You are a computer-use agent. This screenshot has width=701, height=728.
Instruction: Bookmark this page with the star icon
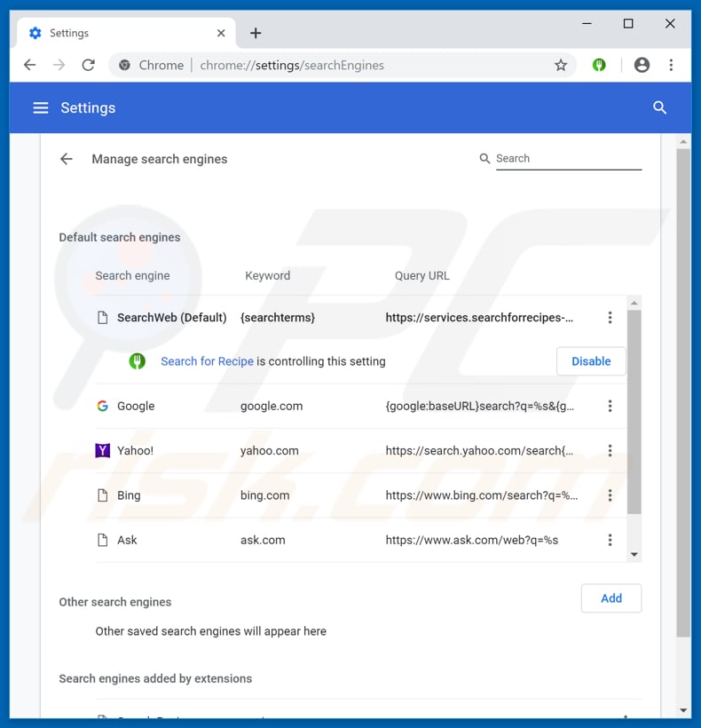(561, 65)
